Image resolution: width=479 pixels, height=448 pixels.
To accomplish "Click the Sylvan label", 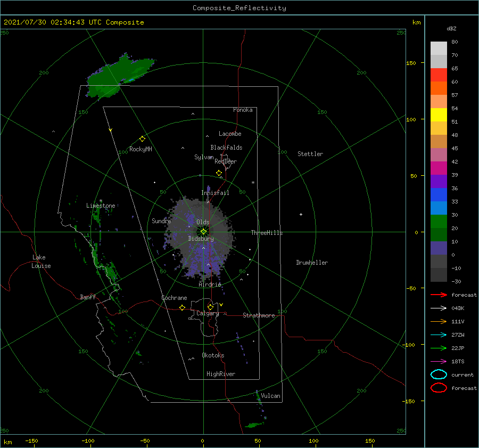I will point(204,157).
